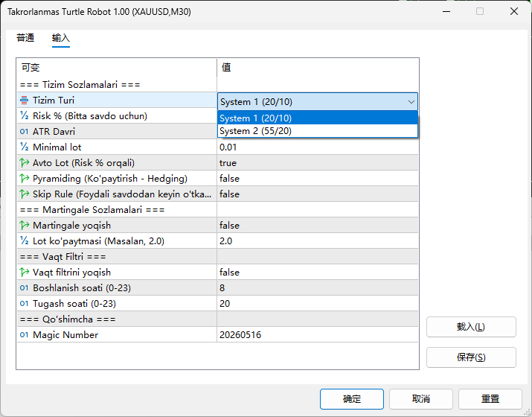532x417 pixels.
Task: Close the Turtle Robot dialog window
Action: pos(514,11)
